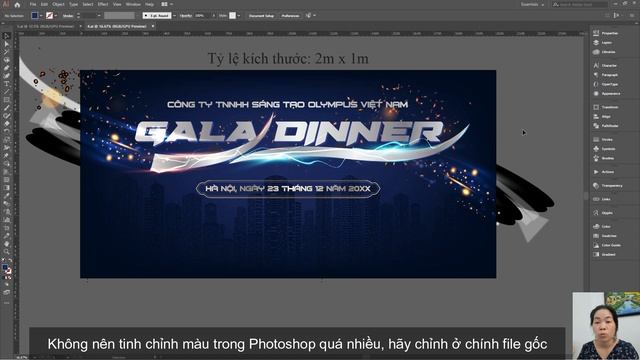Open the Links panel
Viewport: 640px width, 360px height.
[602, 199]
